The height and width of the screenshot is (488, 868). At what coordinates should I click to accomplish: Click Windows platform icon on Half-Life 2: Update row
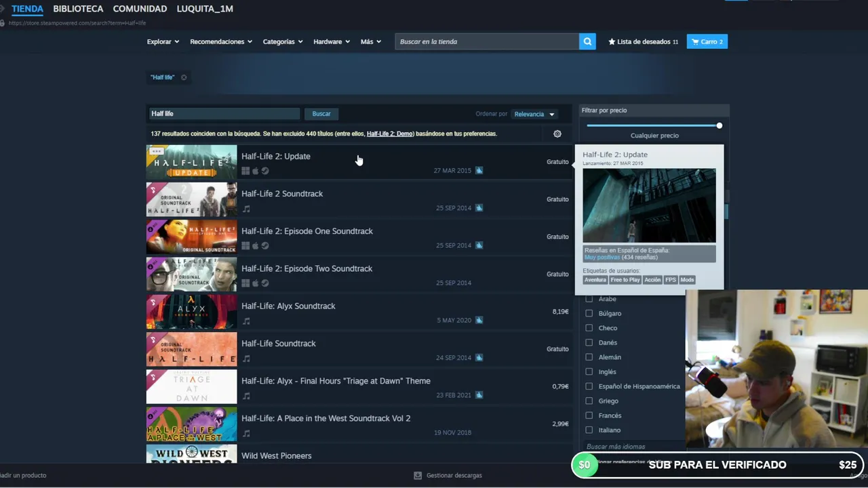(x=245, y=171)
